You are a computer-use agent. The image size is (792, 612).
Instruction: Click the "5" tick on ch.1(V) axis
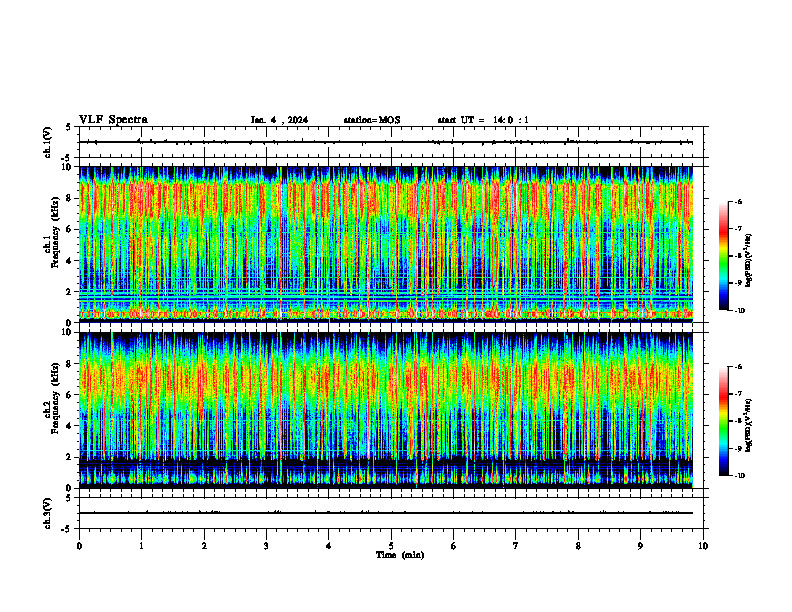68,127
